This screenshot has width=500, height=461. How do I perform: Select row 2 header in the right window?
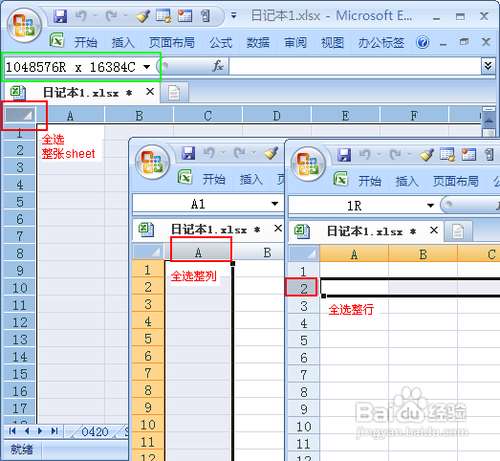click(x=303, y=288)
